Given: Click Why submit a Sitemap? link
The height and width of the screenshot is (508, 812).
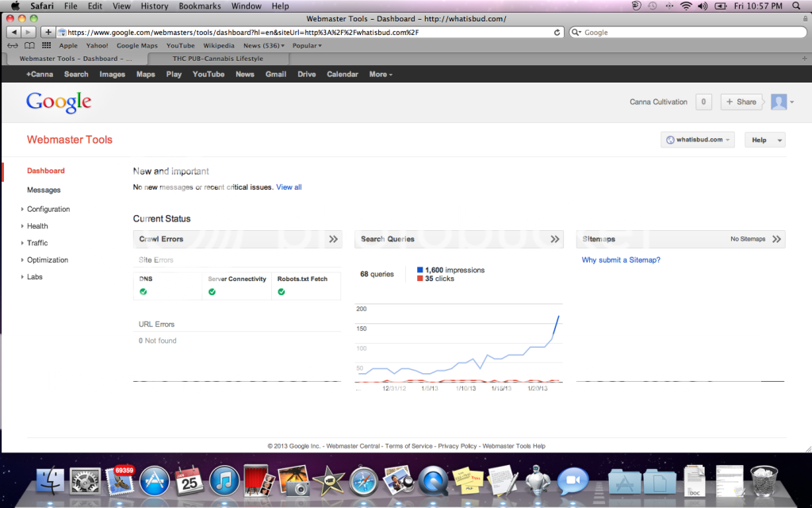Looking at the screenshot, I should coord(621,260).
